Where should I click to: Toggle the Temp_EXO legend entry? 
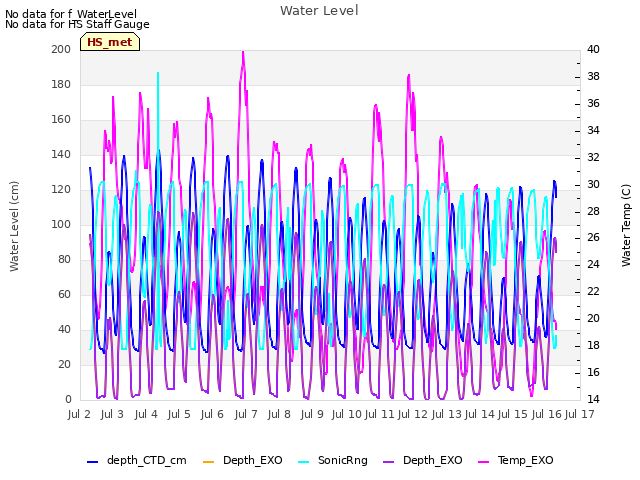coord(516,460)
